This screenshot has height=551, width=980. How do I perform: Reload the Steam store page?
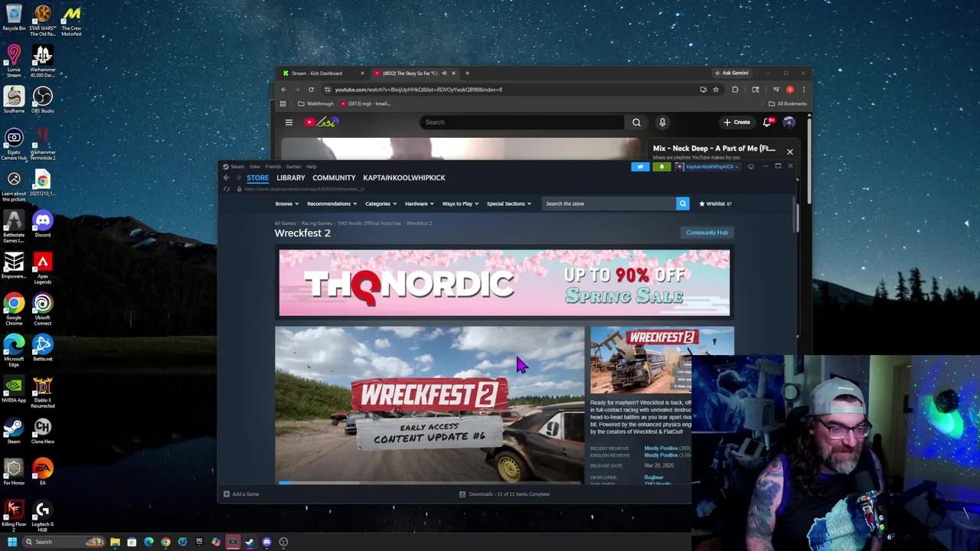[227, 189]
